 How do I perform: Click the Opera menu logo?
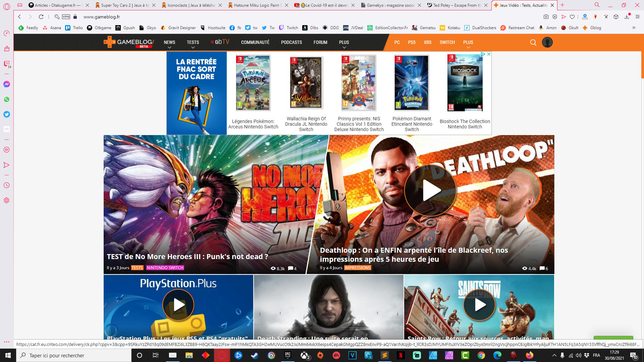pos(6,6)
